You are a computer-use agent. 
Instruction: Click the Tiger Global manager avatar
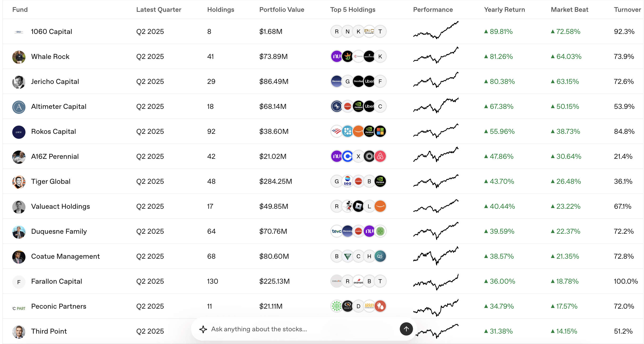(x=19, y=182)
